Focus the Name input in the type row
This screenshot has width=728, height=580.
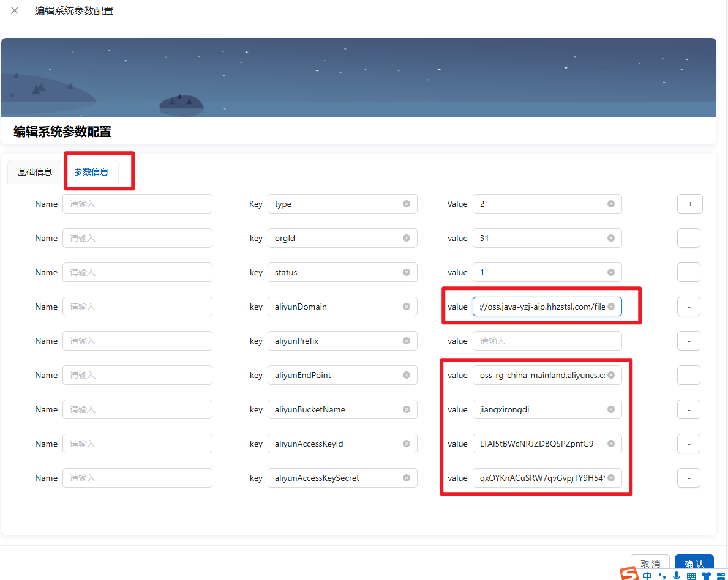tap(137, 204)
